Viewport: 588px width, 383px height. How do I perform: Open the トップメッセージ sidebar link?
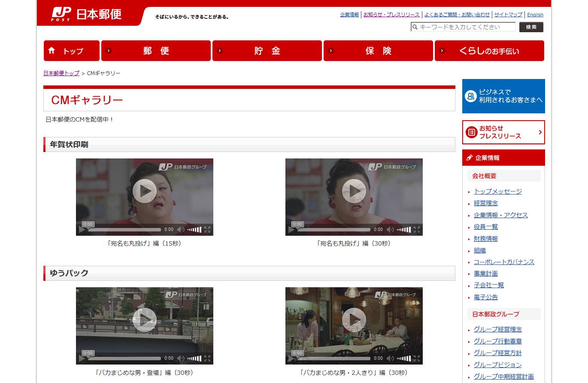pos(498,191)
